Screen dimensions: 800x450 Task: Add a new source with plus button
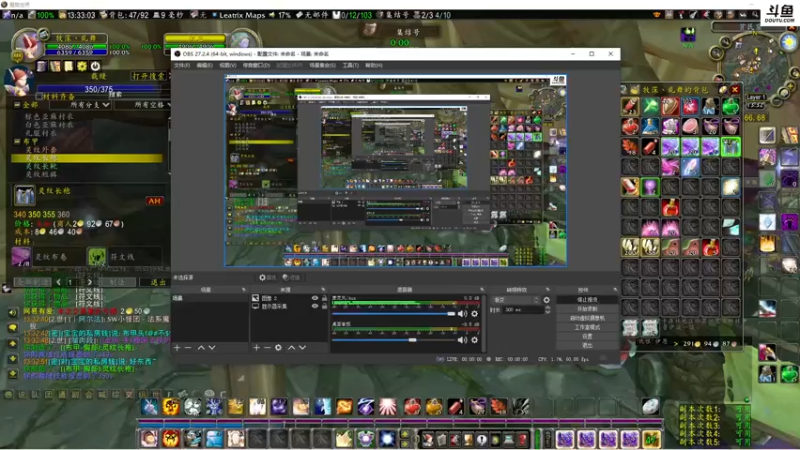click(257, 347)
